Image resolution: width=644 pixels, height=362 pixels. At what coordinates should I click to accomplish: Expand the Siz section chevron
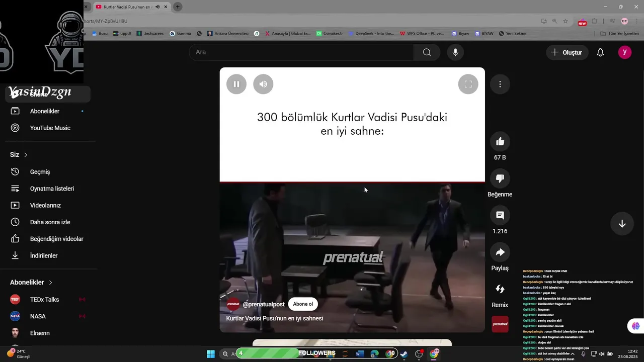coord(26,155)
